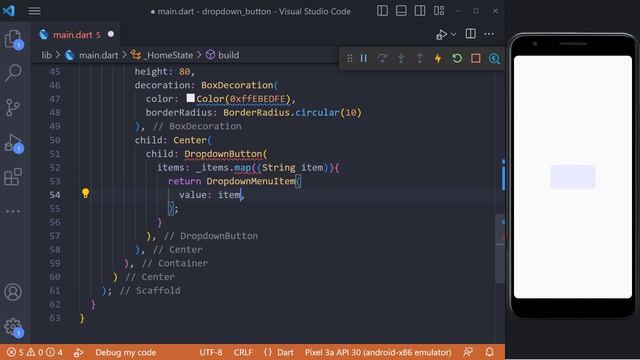This screenshot has height=360, width=640.
Task: Click the Step Over debug button
Action: [382, 58]
